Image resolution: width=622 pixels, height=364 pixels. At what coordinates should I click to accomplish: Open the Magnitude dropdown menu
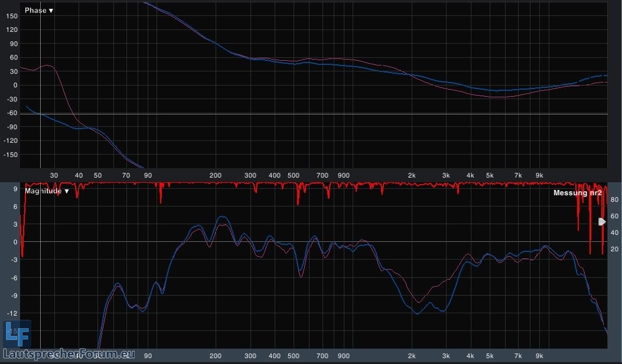tap(45, 191)
